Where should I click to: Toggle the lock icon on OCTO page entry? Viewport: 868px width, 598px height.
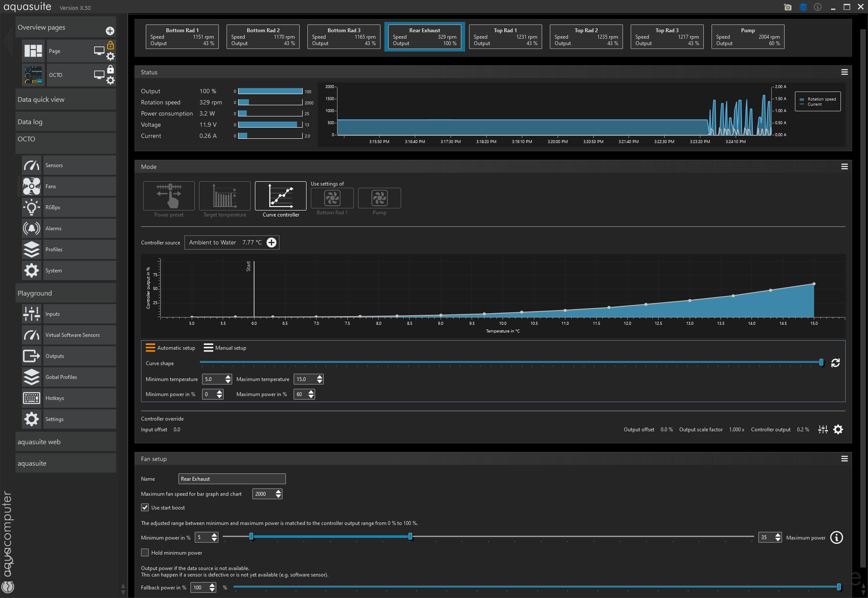[x=110, y=69]
